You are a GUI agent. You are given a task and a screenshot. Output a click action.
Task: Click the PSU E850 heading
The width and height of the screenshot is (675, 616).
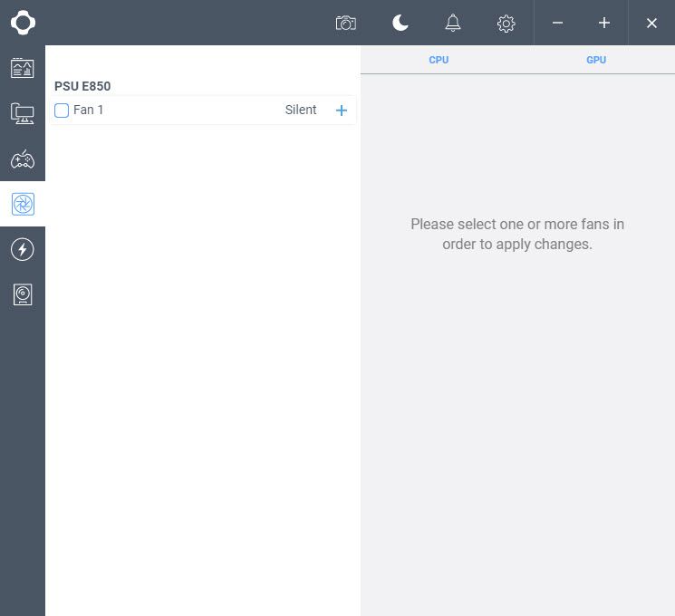click(x=82, y=86)
